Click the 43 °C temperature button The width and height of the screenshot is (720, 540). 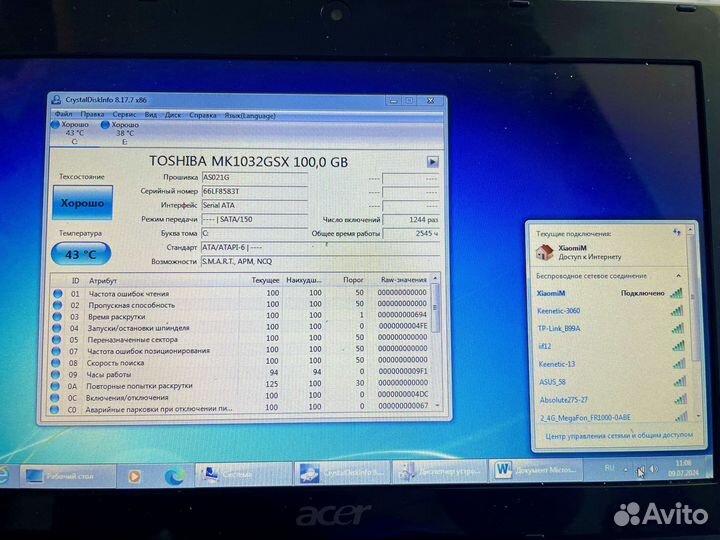[81, 254]
